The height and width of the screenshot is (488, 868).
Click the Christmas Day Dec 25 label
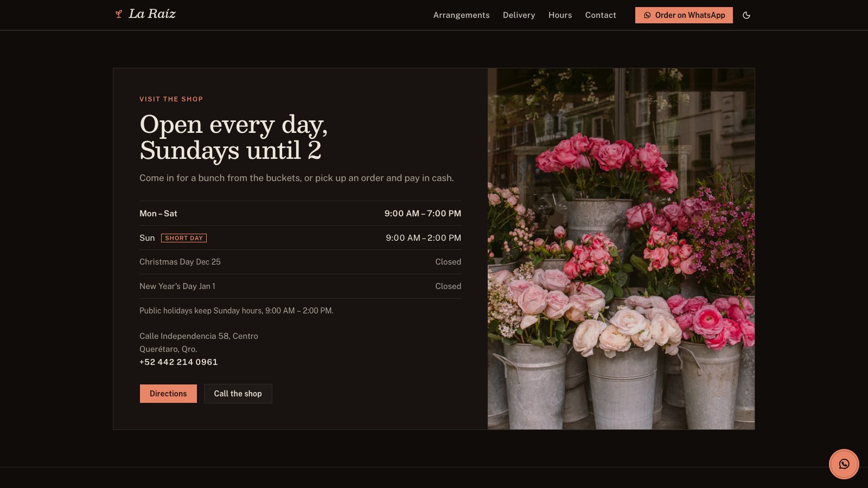(x=180, y=262)
